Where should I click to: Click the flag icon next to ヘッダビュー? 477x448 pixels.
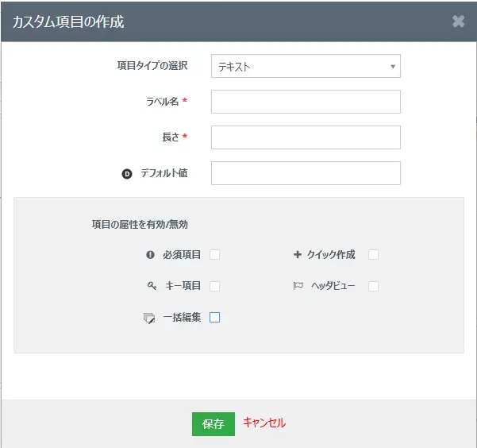298,286
